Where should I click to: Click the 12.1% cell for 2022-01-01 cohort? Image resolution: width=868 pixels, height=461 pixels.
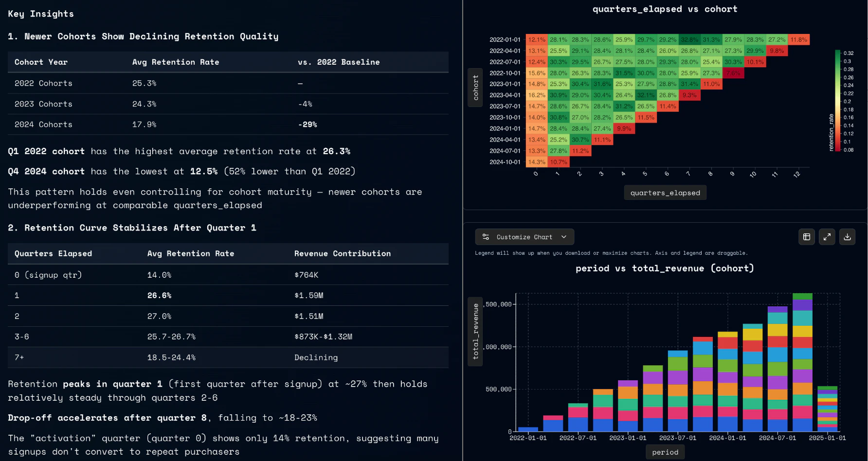tap(537, 39)
